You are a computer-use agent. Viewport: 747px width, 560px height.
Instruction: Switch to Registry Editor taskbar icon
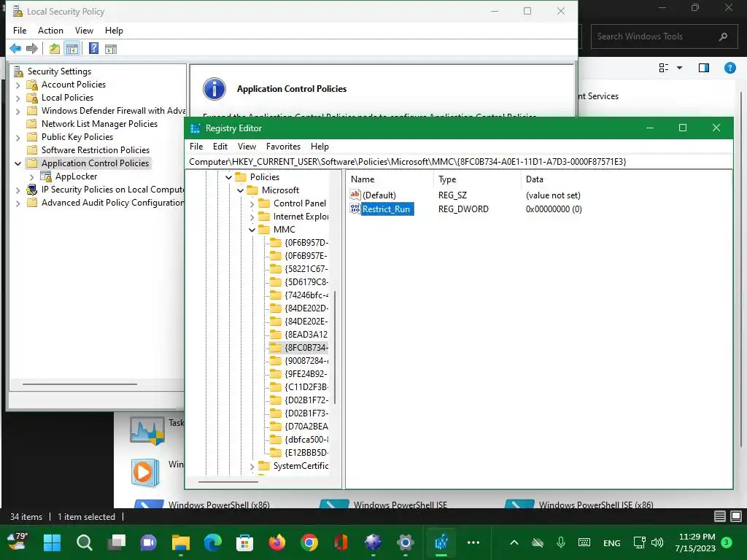point(441,542)
